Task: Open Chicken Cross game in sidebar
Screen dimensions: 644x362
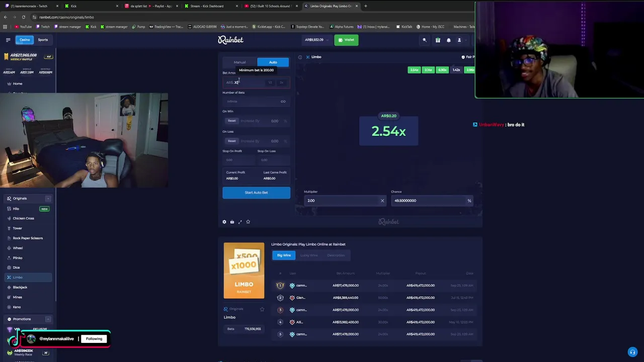Action: pyautogui.click(x=23, y=218)
